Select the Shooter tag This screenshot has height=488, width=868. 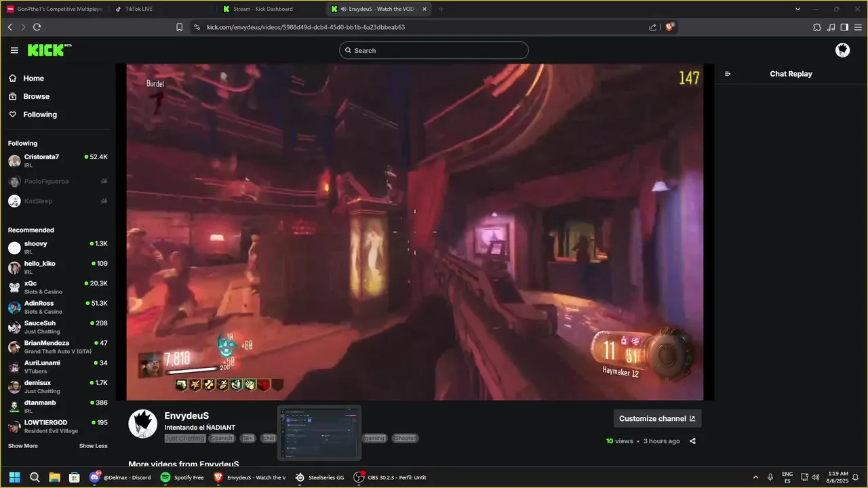(405, 439)
